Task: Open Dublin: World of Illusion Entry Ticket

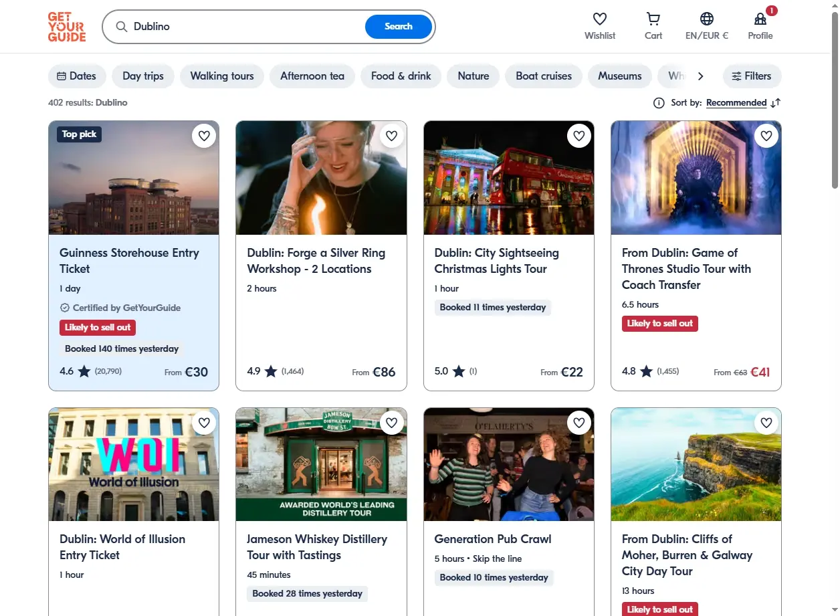Action: 122,547
